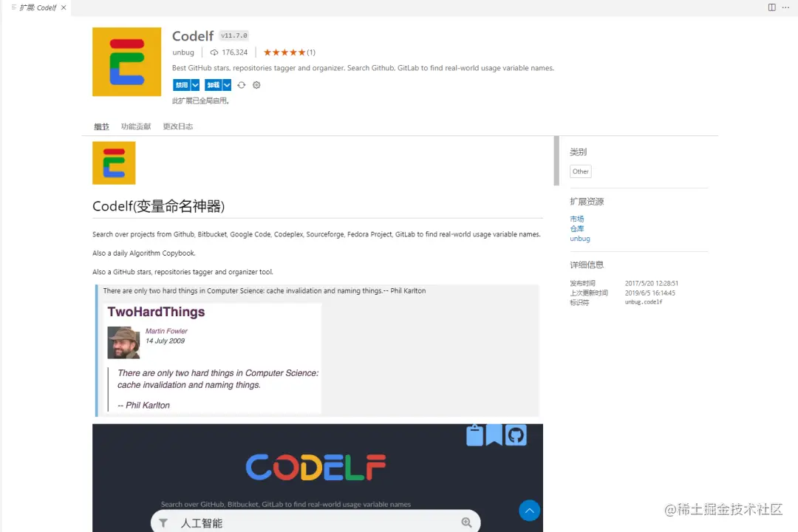Image resolution: width=798 pixels, height=532 pixels.
Task: Select the GitHub icon in the Codelf banner
Action: [x=515, y=435]
